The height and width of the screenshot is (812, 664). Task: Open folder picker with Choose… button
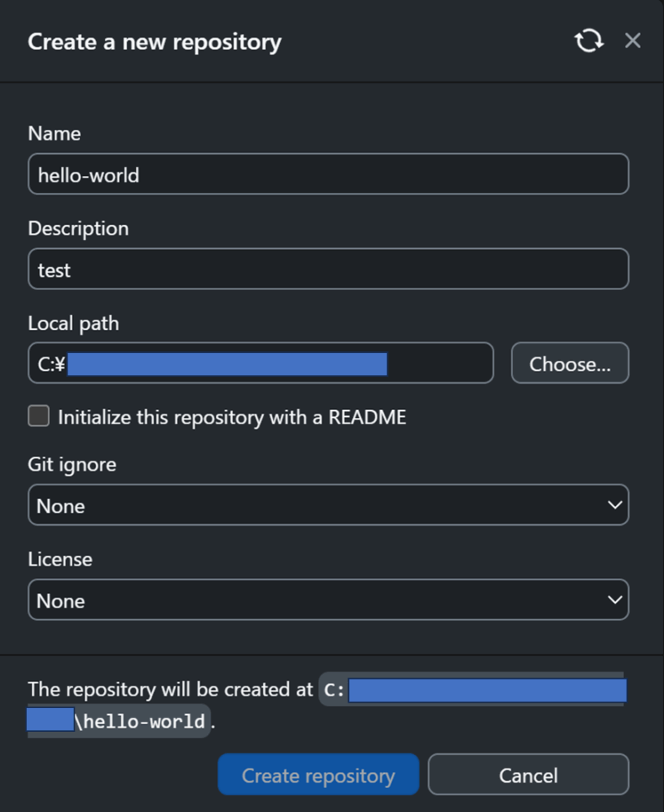click(570, 363)
